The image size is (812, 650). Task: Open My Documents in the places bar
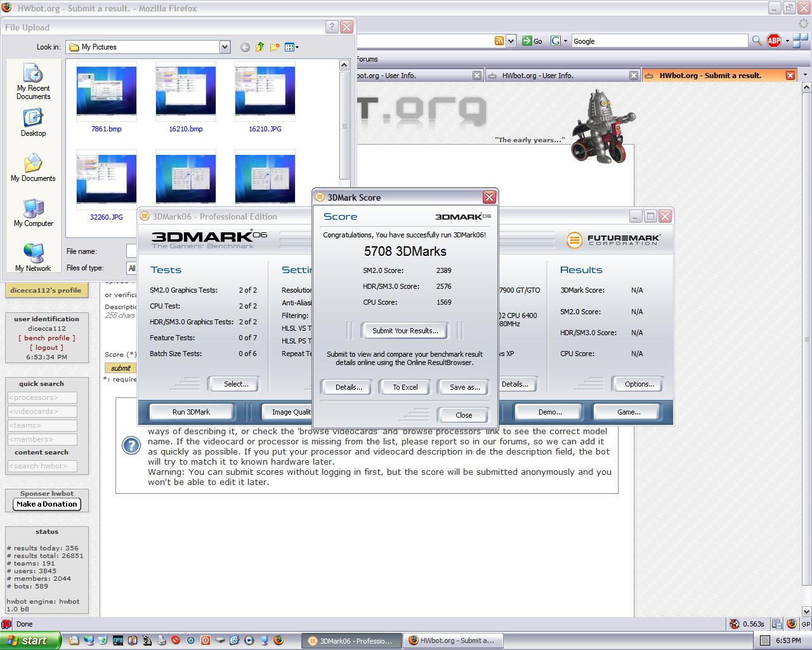[x=33, y=168]
